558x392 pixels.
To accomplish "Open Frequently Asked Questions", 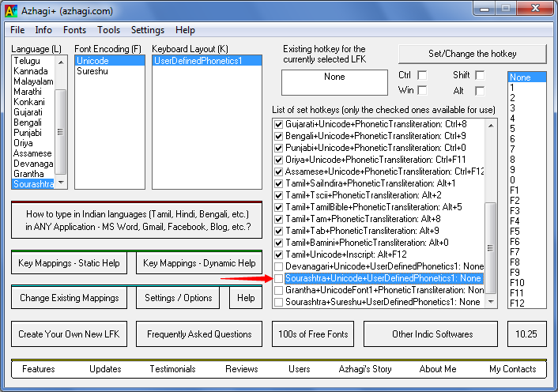I will [199, 334].
